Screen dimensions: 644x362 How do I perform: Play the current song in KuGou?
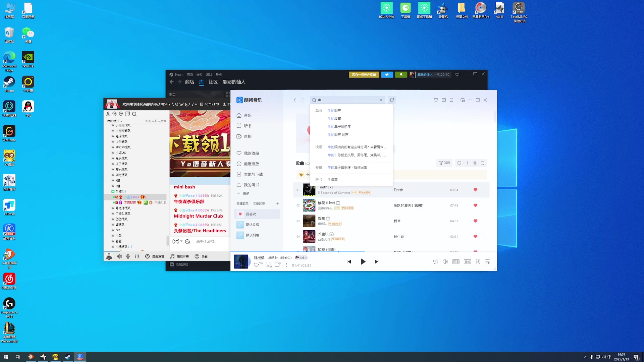coord(363,262)
